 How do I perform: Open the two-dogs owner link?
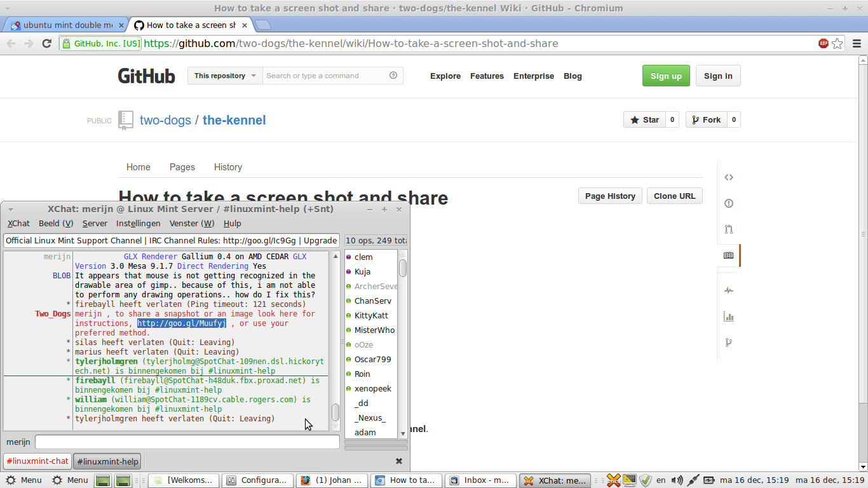pos(165,120)
